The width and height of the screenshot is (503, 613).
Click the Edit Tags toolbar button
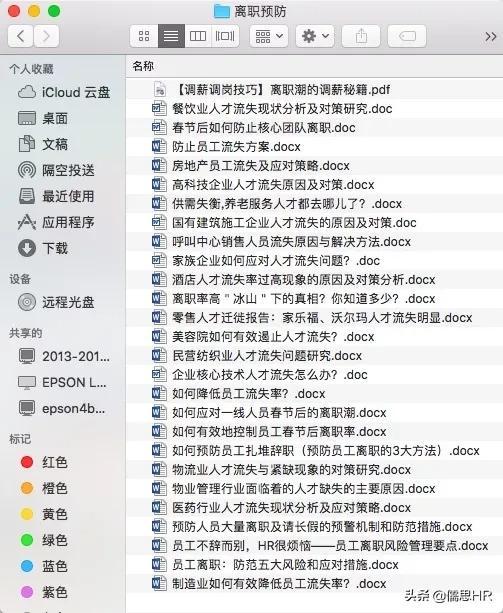coord(407,36)
